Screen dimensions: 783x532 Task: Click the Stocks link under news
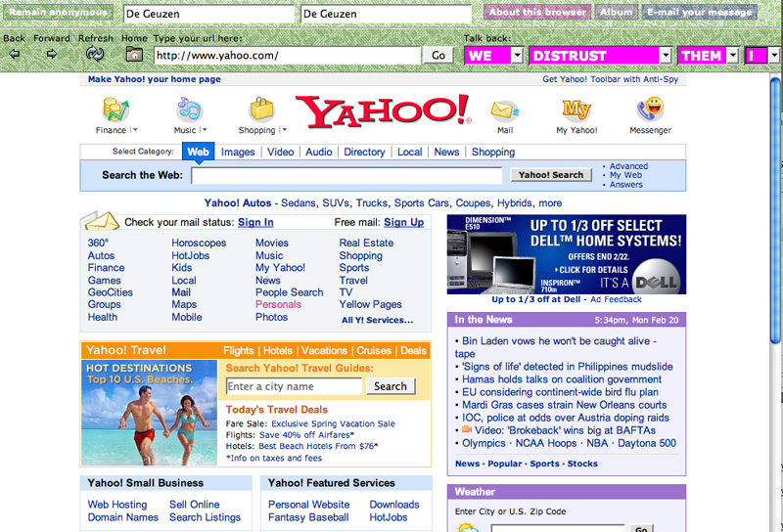(582, 464)
